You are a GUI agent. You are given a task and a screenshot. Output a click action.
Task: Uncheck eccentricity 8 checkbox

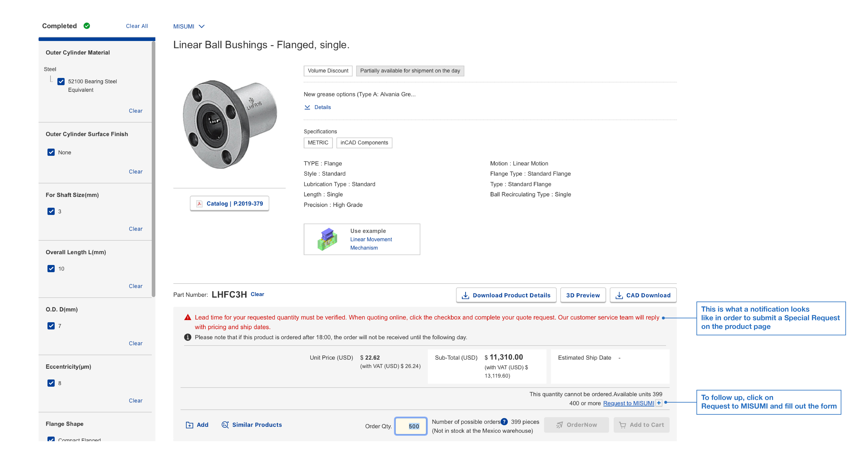click(51, 383)
